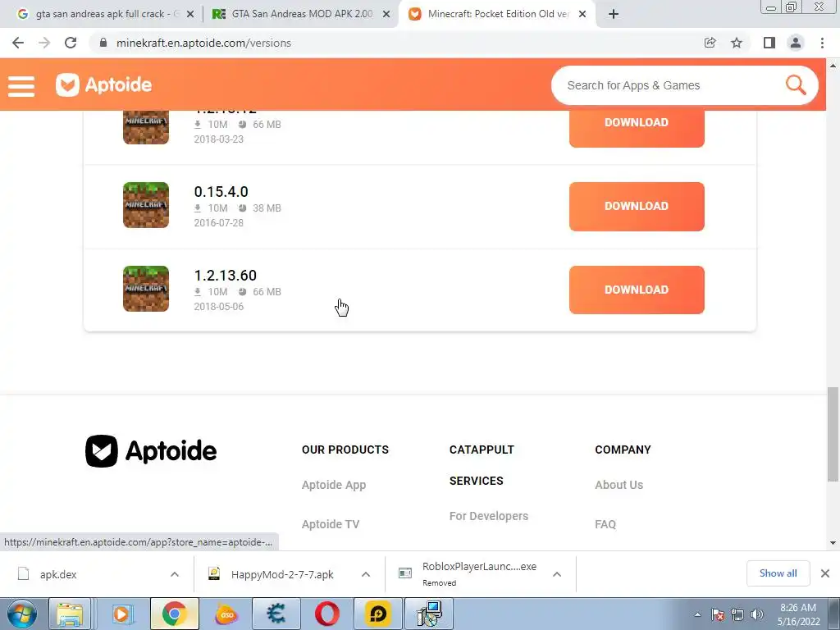Click version text 1.2.13.60
Viewport: 840px width, 630px height.
(x=225, y=275)
